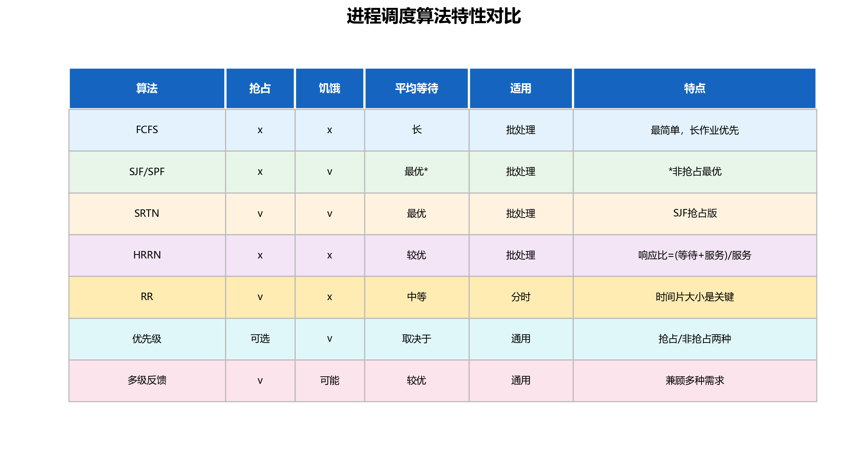Click 取决于 in the 优先级 row
868x469 pixels.
417,339
